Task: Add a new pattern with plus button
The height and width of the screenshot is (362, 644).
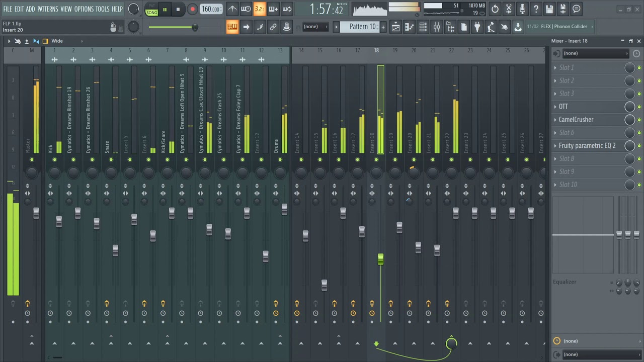Action: tap(383, 27)
